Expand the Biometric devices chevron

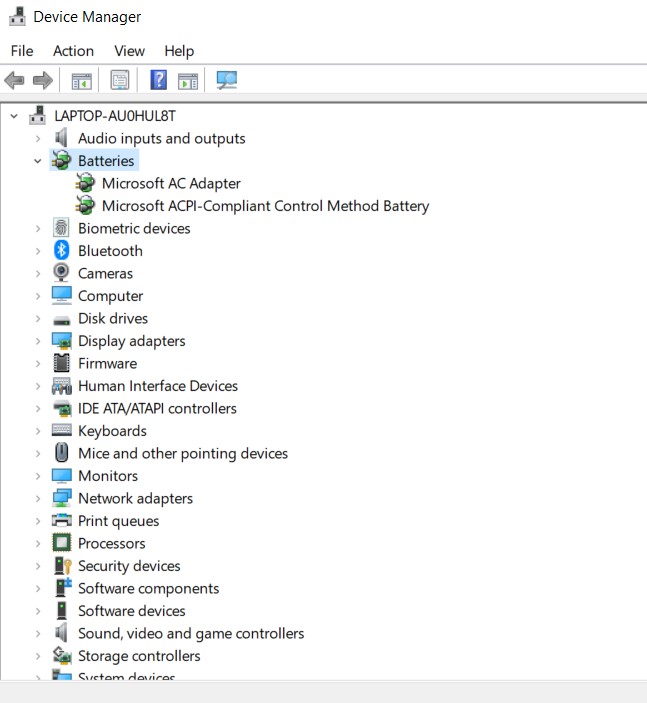point(38,228)
